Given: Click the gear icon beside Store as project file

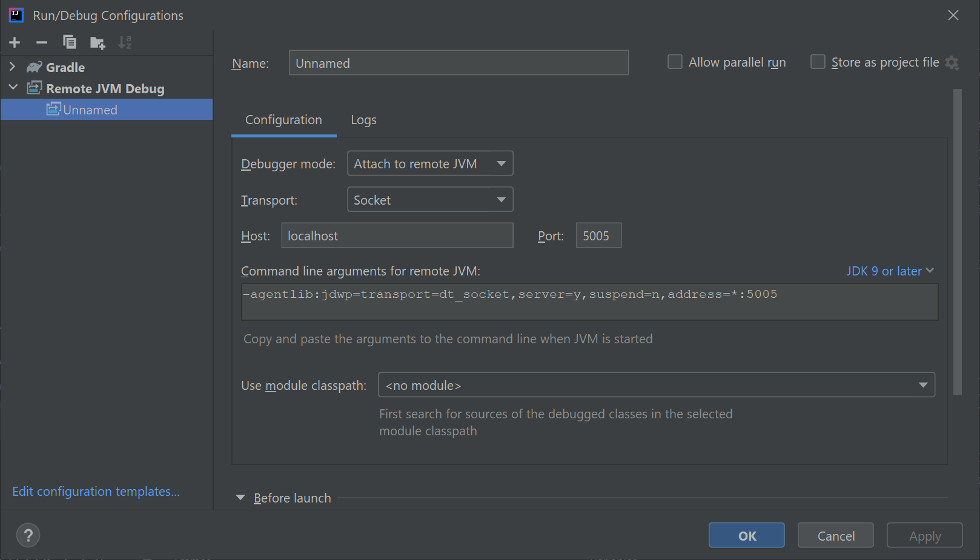Looking at the screenshot, I should tap(952, 62).
